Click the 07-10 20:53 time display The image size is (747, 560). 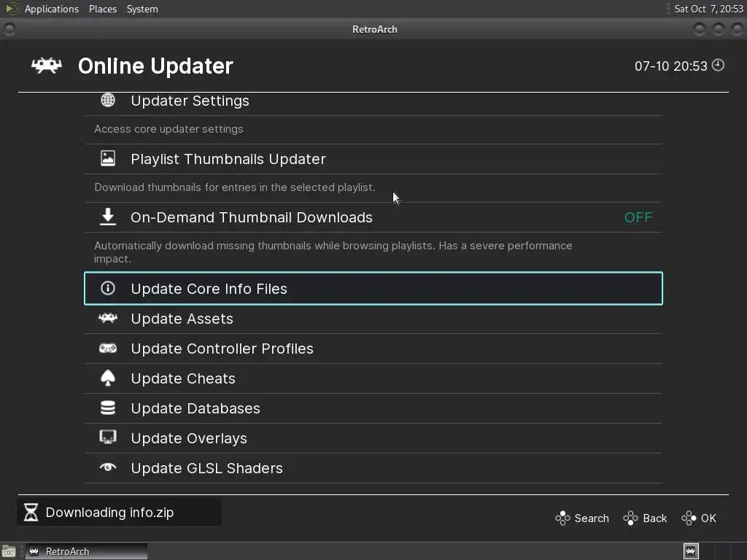click(671, 66)
